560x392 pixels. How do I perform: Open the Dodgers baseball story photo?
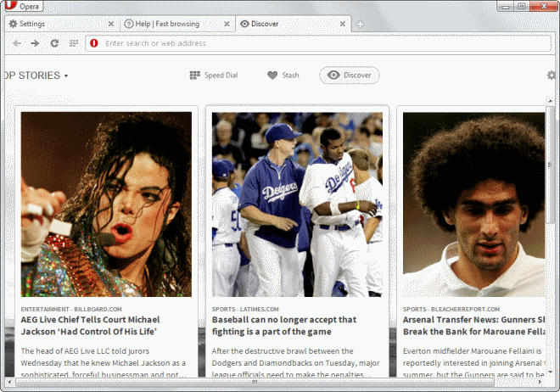pyautogui.click(x=297, y=204)
